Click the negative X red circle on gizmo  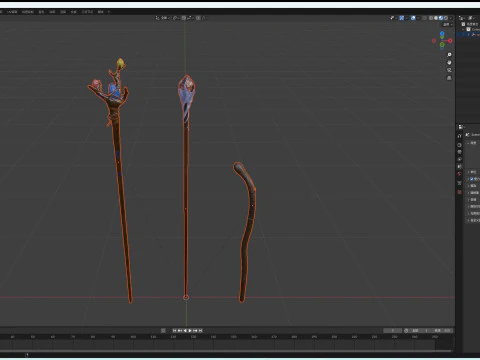[434, 41]
